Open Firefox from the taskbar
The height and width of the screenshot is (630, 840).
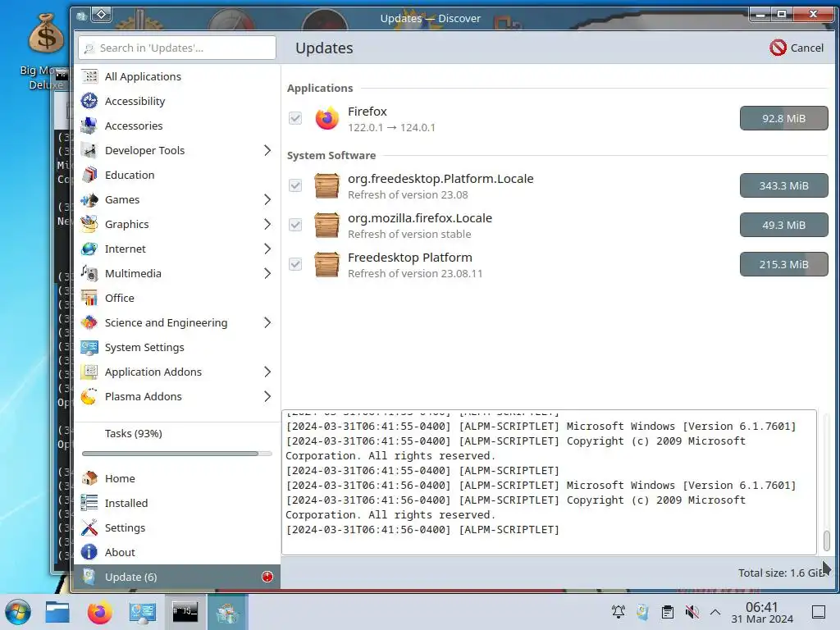click(99, 612)
